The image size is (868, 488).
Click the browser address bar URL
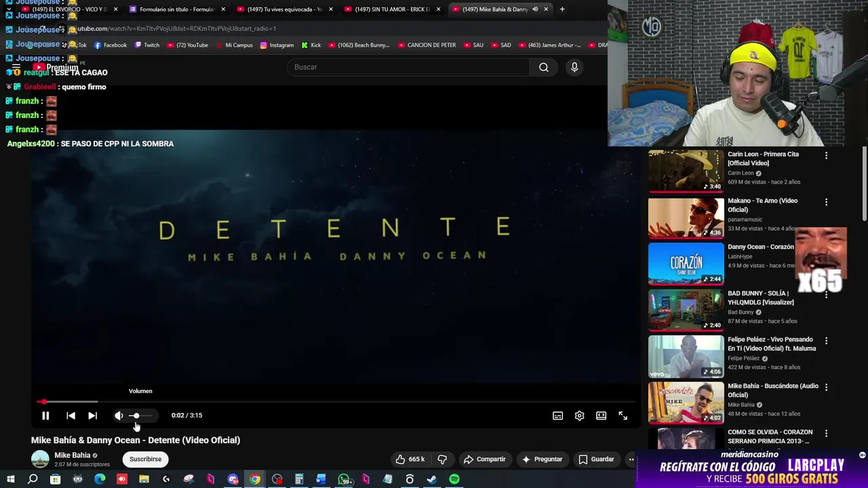[176, 28]
